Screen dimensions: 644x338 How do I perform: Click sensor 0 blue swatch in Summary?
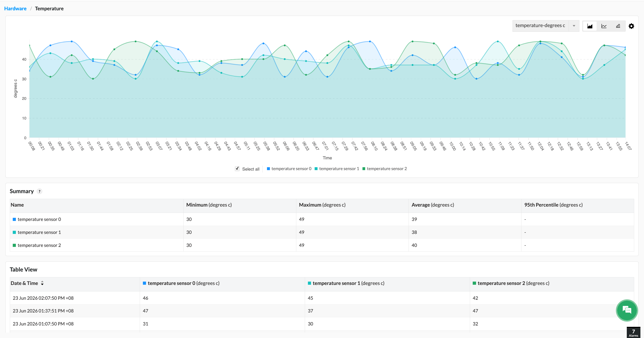[14, 219]
